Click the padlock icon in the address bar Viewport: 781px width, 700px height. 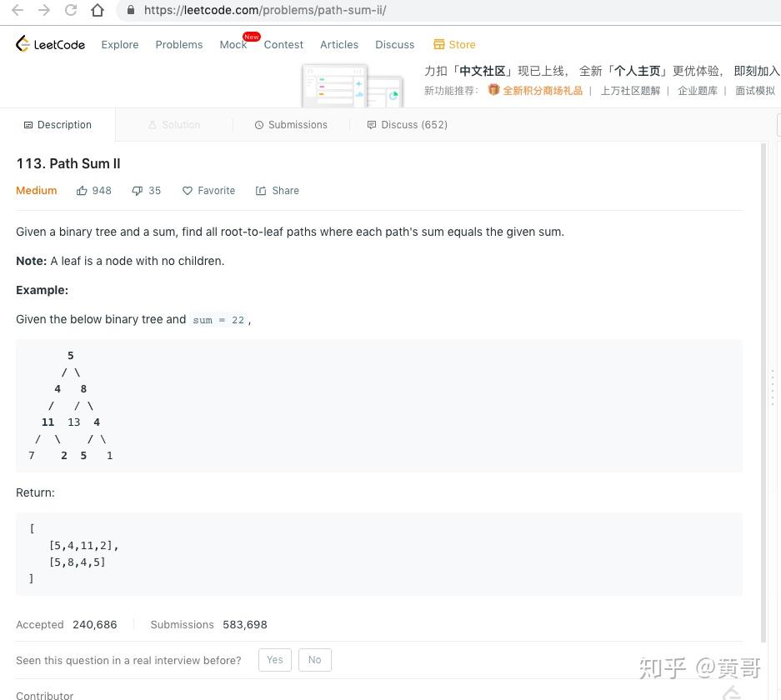tap(129, 10)
